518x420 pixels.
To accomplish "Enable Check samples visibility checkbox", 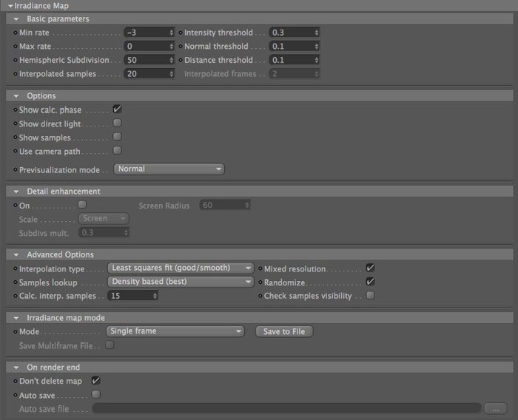I will 370,295.
